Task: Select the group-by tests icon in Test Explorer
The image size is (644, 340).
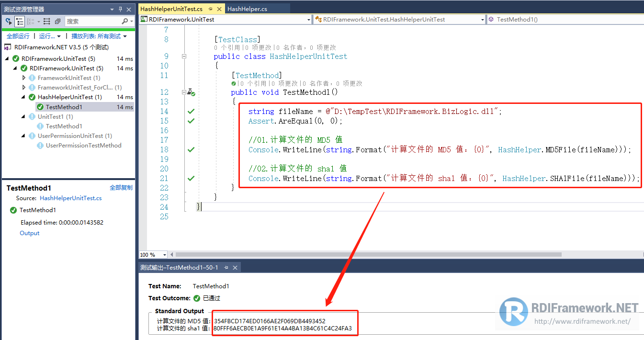Action: click(20, 22)
